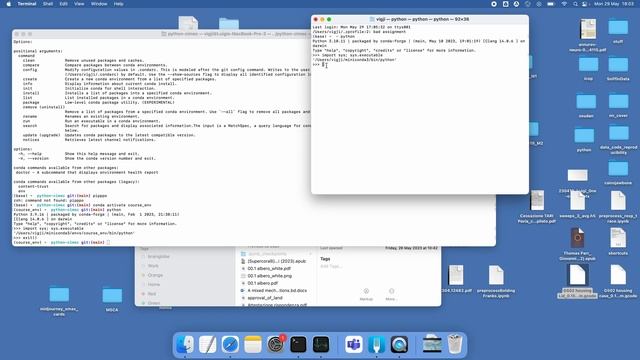Click the prompt line in python terminal window
This screenshot has width=640, height=360.
[x=420, y=64]
